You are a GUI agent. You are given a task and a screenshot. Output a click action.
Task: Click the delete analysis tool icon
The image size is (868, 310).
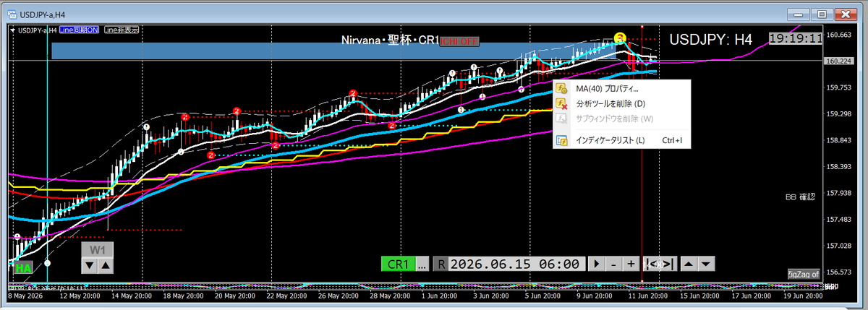[x=561, y=103]
